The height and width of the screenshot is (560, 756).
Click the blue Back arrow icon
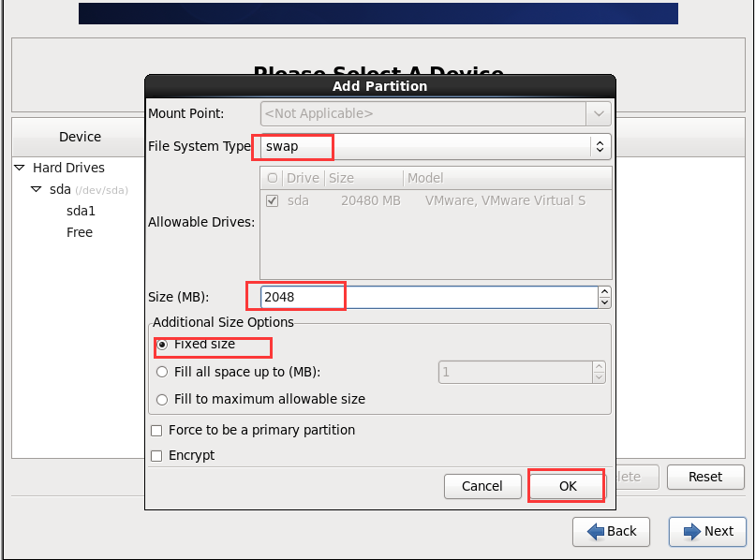tap(596, 531)
